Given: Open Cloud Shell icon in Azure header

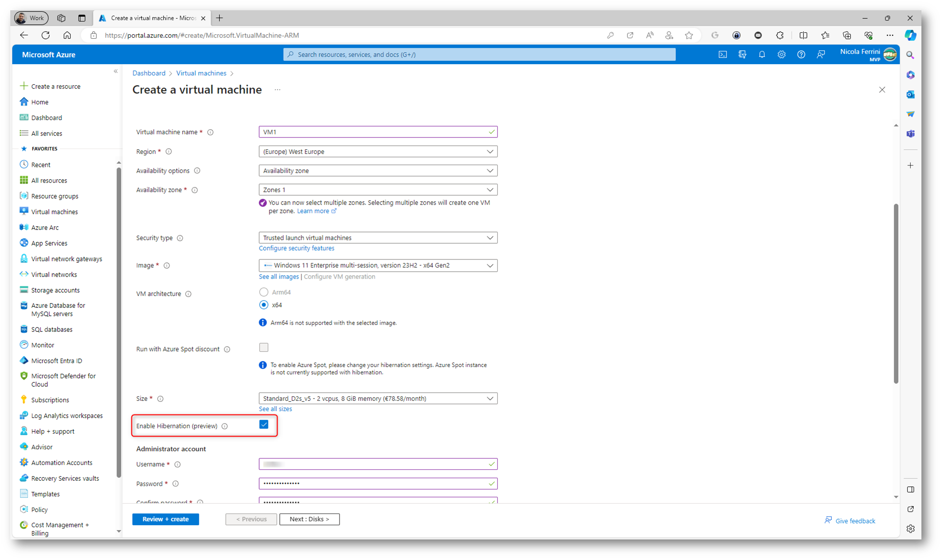Looking at the screenshot, I should pyautogui.click(x=723, y=54).
